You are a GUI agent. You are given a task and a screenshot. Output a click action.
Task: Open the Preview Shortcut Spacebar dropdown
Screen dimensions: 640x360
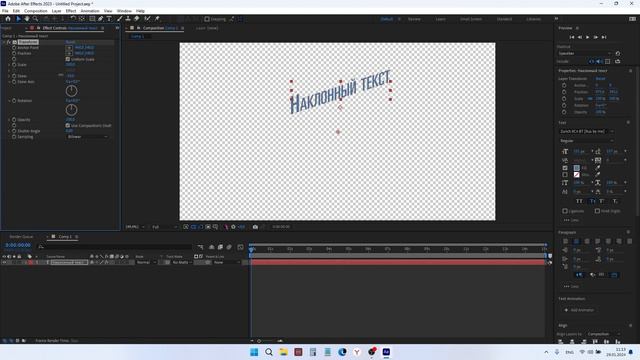[584, 53]
